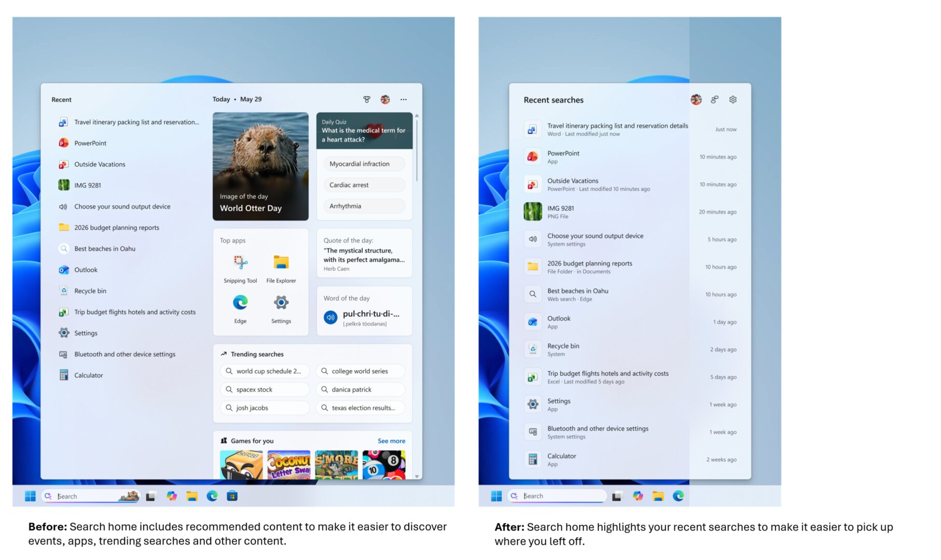This screenshot has width=941, height=560.
Task: Open File Explorer on the After taskbar
Action: click(658, 496)
